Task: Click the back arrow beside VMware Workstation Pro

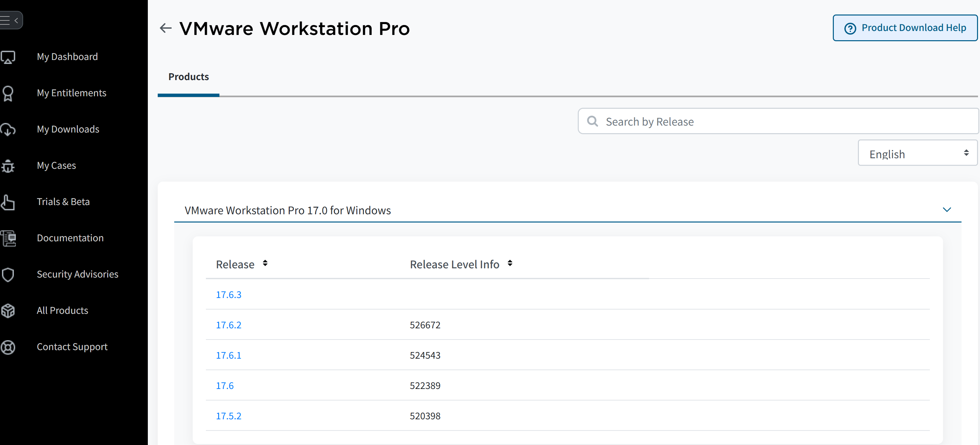Action: tap(166, 28)
